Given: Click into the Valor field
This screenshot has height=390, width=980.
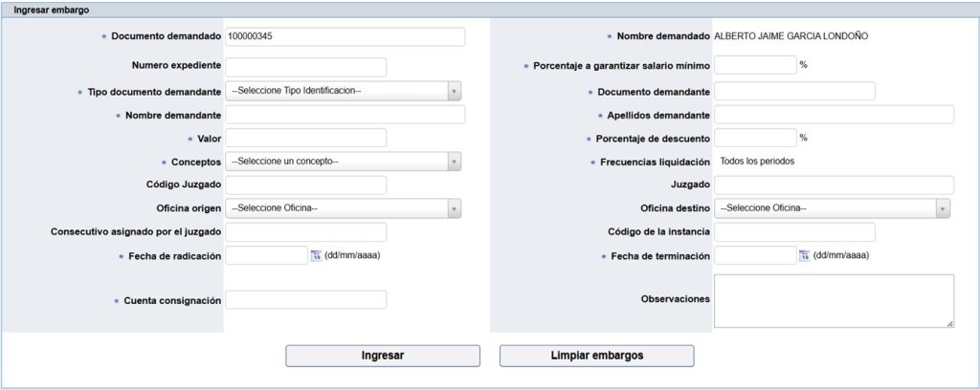Looking at the screenshot, I should point(305,138).
